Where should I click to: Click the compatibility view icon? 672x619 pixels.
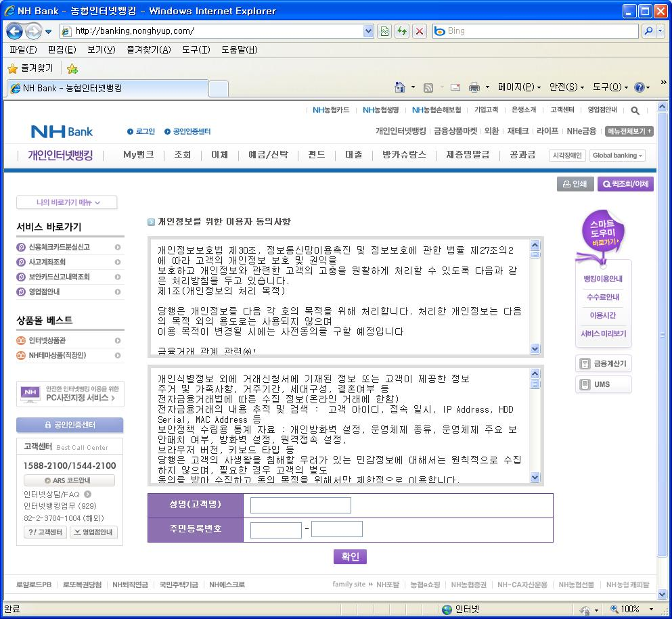point(384,31)
